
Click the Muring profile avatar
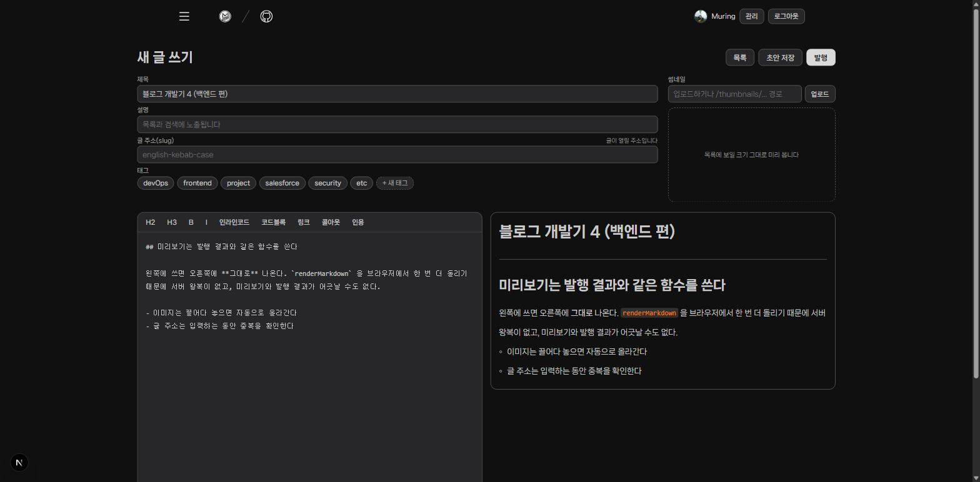[701, 16]
